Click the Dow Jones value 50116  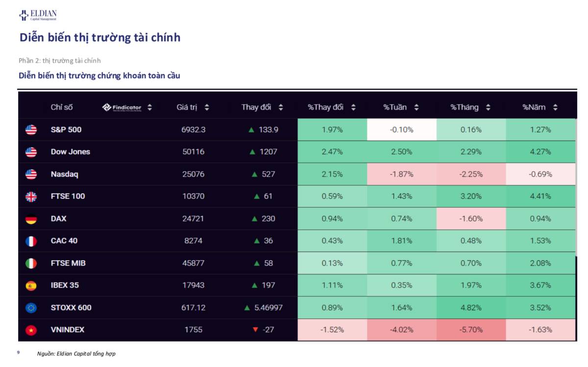tap(193, 152)
